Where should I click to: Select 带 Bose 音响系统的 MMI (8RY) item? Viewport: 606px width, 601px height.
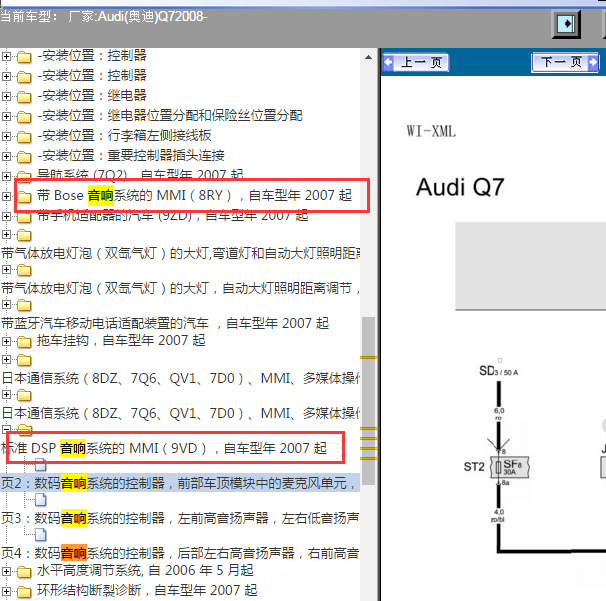pos(194,196)
